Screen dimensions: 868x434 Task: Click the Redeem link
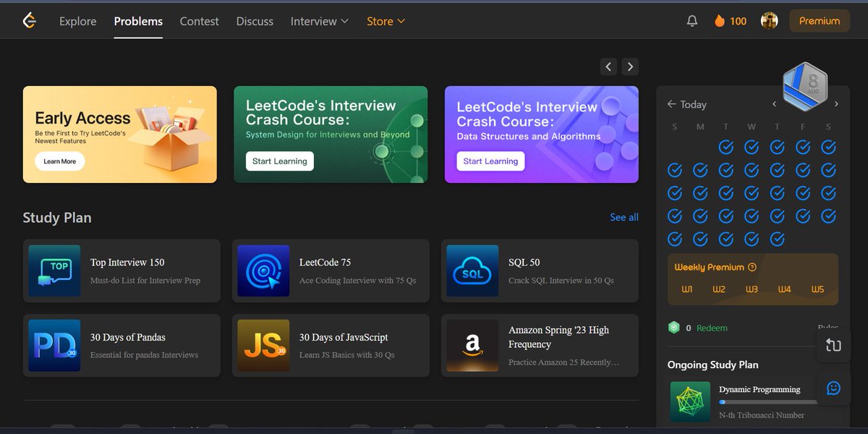pos(712,328)
